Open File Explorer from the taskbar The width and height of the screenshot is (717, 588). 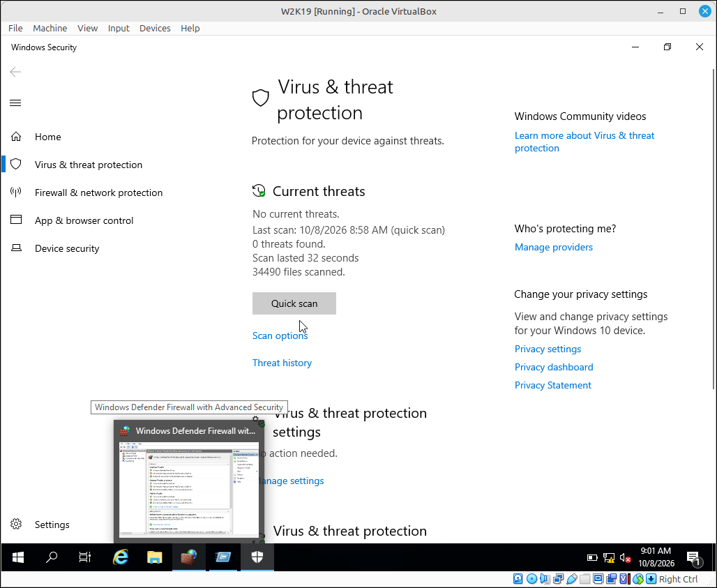(155, 557)
